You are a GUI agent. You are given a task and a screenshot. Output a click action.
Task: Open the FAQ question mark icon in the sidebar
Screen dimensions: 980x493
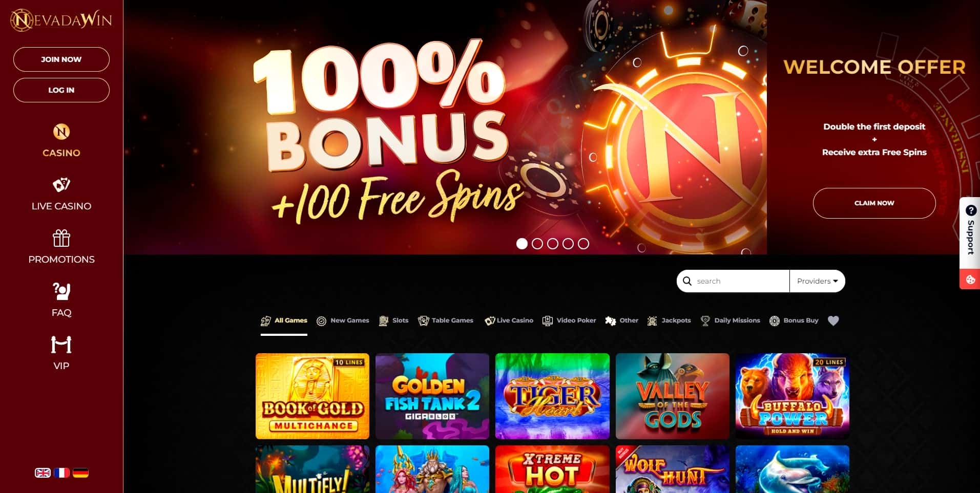(61, 291)
